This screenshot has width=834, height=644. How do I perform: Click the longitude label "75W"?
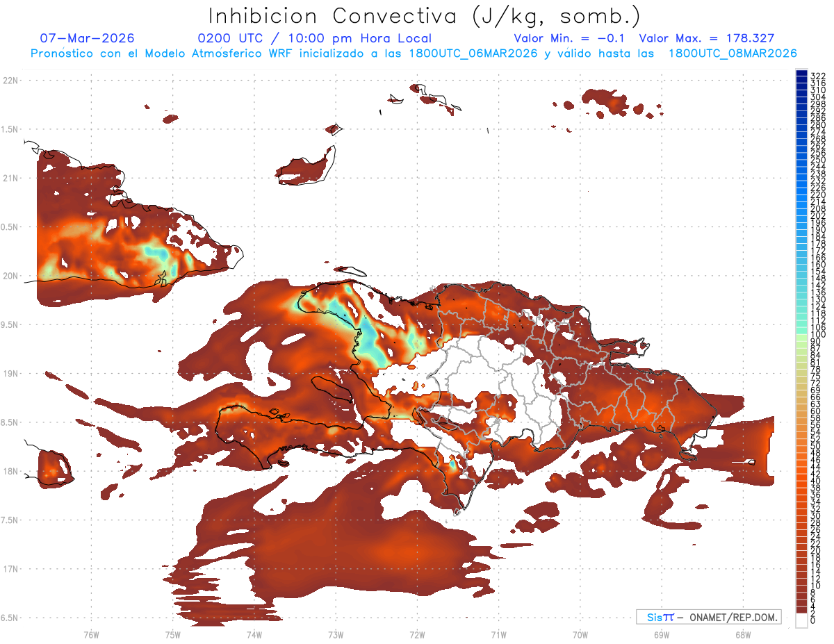[x=172, y=634]
